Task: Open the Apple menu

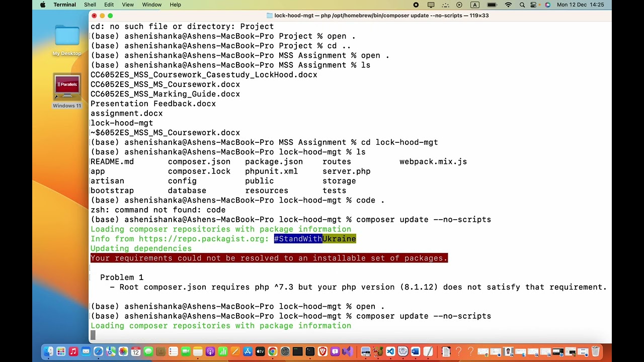Action: [x=43, y=5]
